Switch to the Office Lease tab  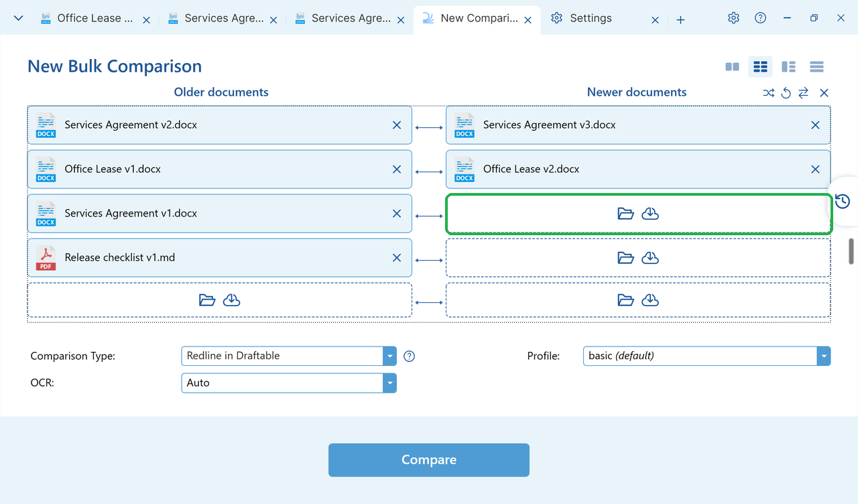coord(95,18)
